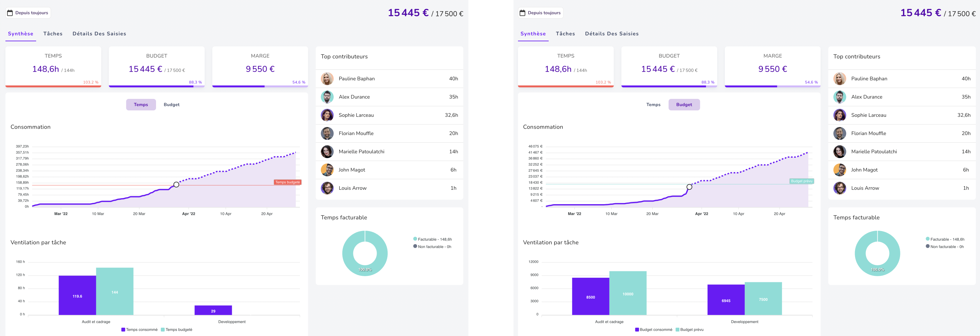Click the teal 144 bar in the Ventilation chart

pos(114,292)
